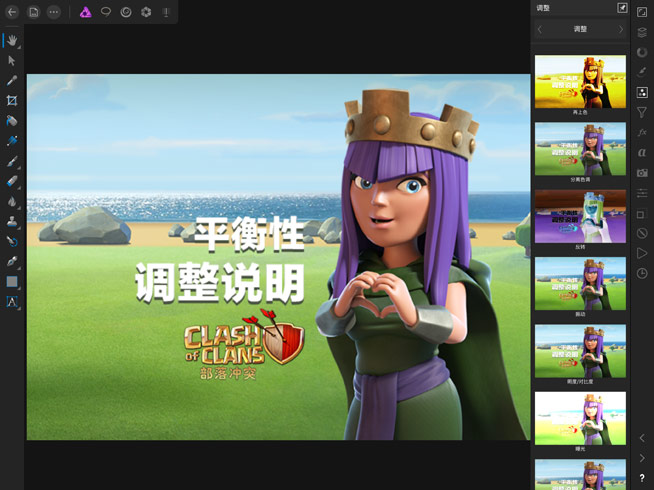Viewport: 654px width, 490px height.
Task: Select the Text tool (A icon)
Action: pos(12,301)
